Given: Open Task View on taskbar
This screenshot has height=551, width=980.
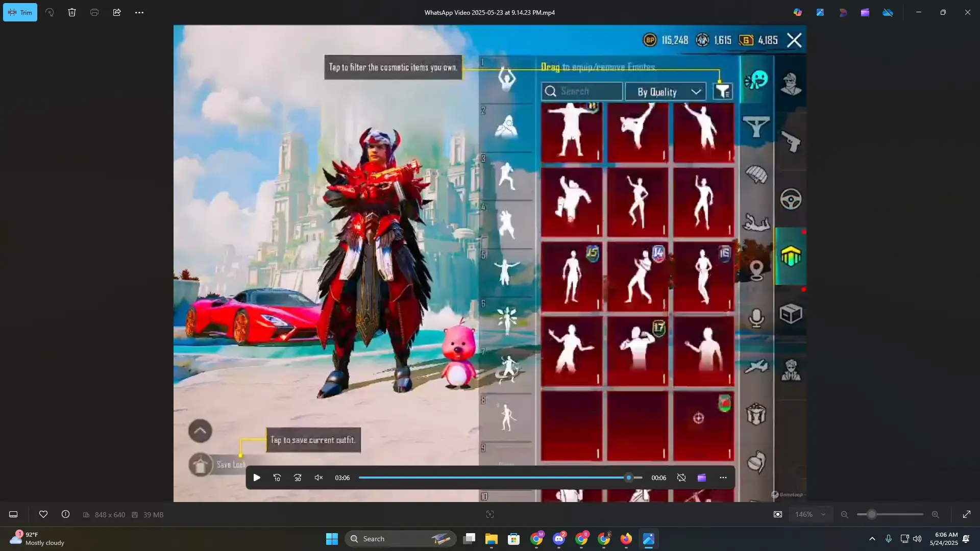Looking at the screenshot, I should tap(469, 539).
